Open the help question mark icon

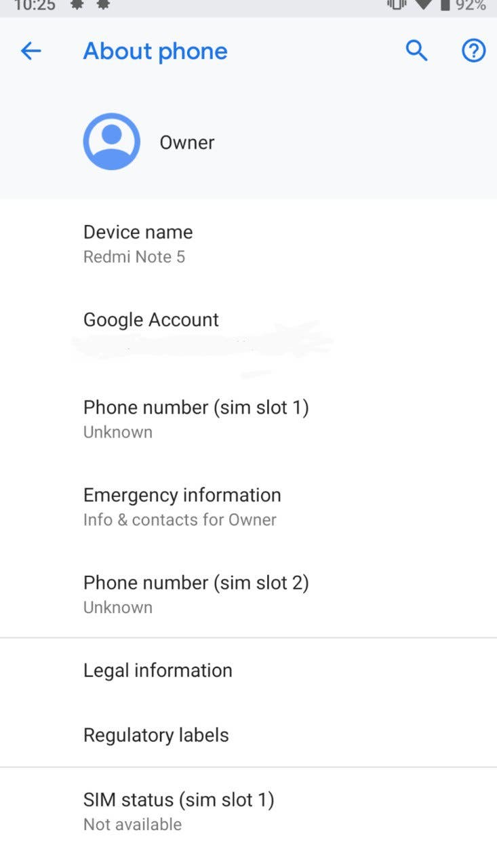pos(473,50)
